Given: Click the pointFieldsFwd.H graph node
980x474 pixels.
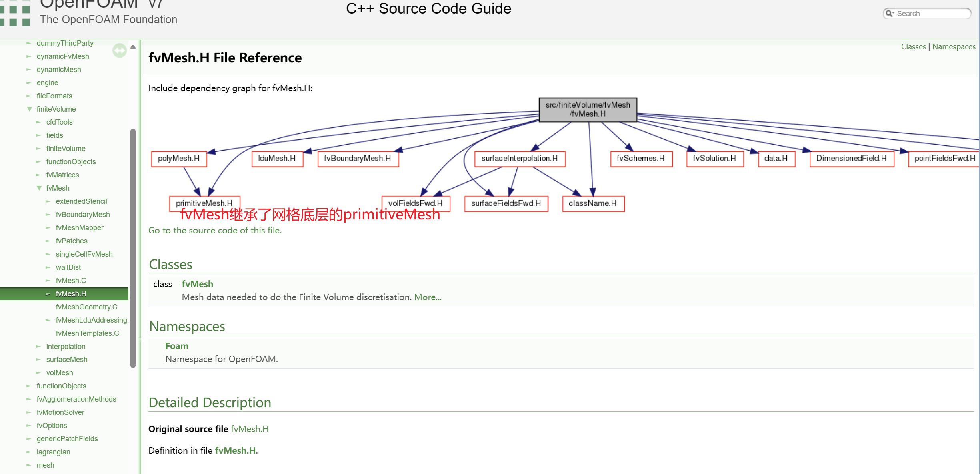Looking at the screenshot, I should tap(944, 159).
